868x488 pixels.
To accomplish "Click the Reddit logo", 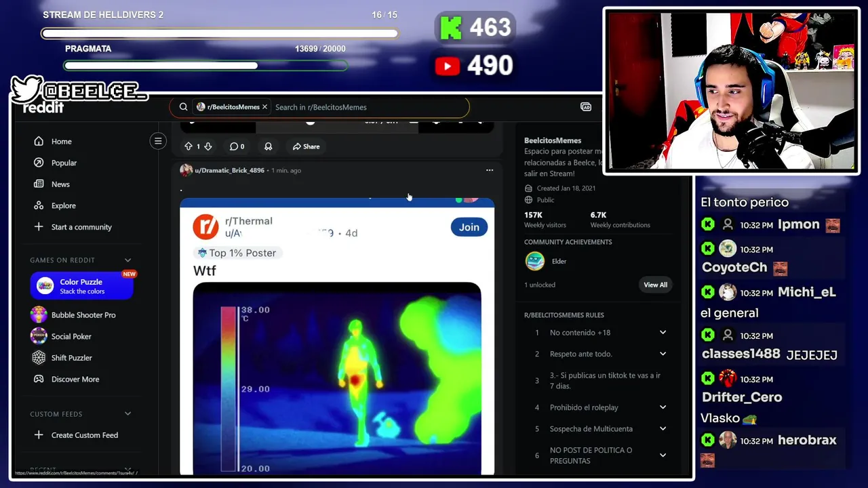I will click(x=43, y=108).
